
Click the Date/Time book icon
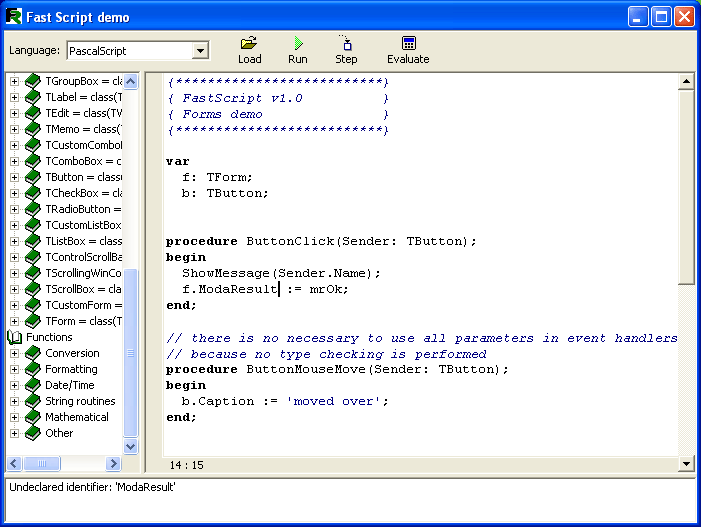[x=33, y=385]
